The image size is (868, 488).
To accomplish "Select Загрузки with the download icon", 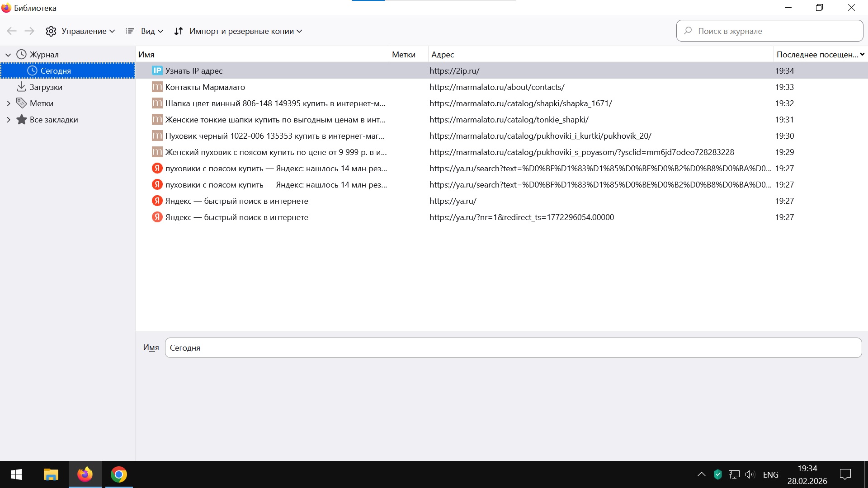I will (45, 87).
